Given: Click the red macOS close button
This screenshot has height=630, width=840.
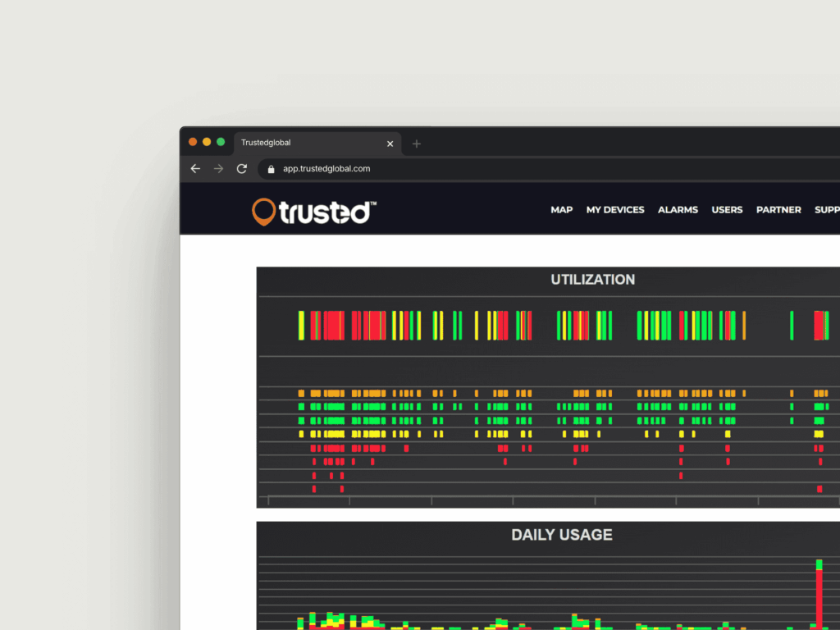Looking at the screenshot, I should pos(193,142).
